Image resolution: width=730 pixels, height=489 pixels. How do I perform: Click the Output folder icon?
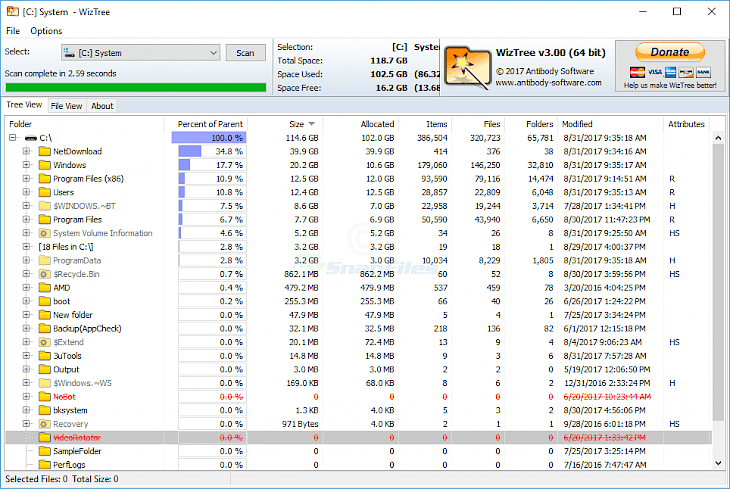(45, 369)
